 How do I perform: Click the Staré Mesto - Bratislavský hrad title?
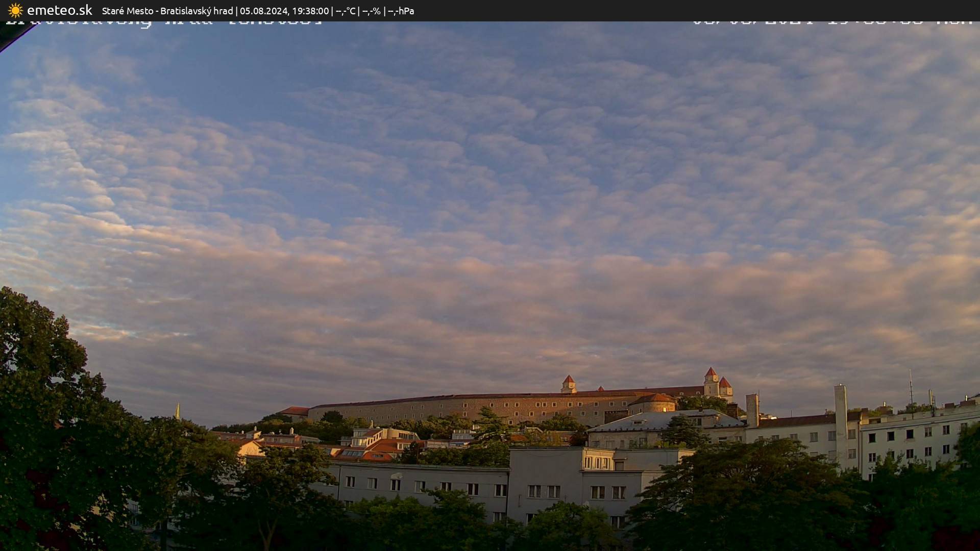(x=167, y=11)
